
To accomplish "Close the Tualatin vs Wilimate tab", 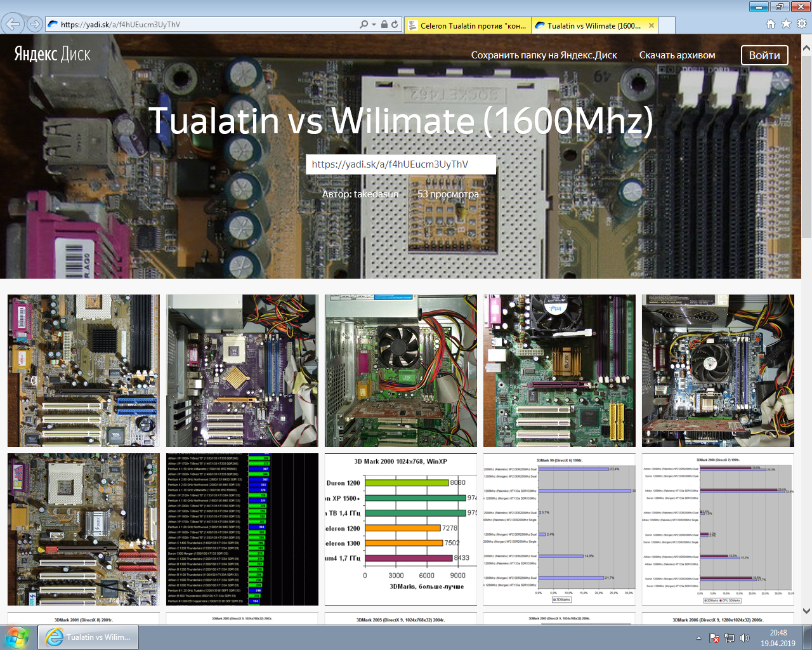I will pos(651,25).
